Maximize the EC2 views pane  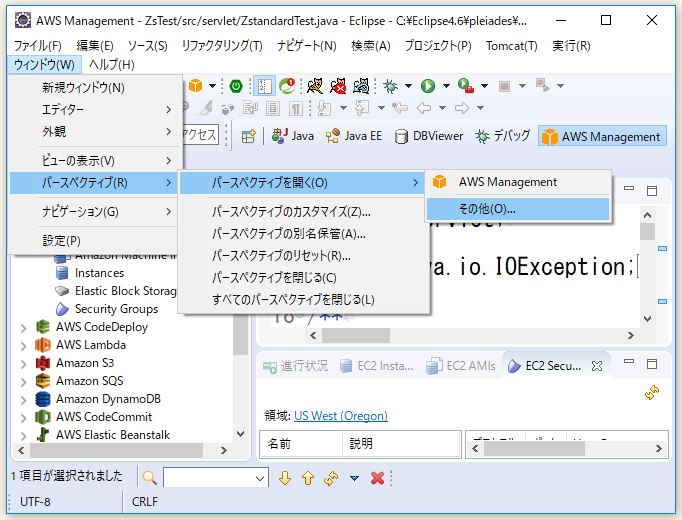[652, 364]
